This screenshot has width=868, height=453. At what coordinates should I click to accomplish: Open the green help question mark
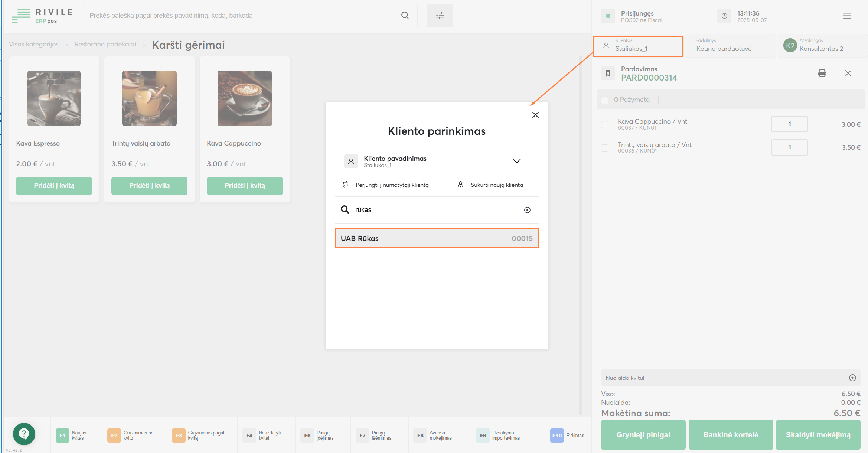click(24, 433)
